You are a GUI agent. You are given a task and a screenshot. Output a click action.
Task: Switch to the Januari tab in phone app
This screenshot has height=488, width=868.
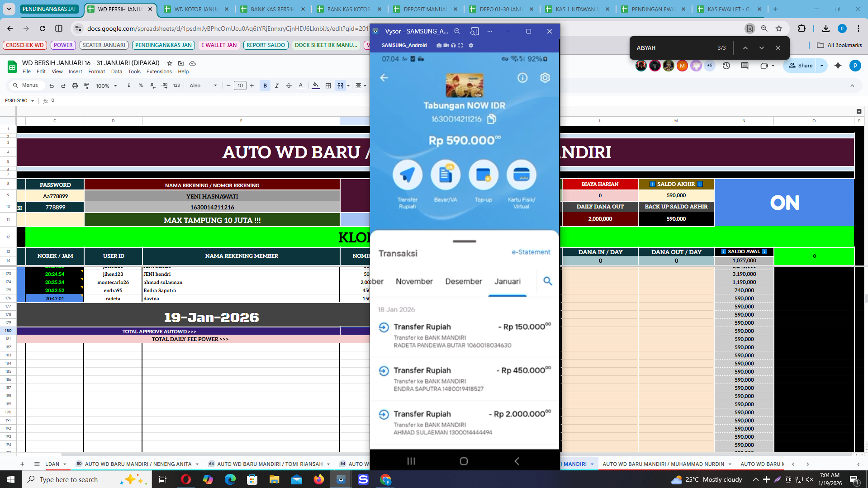click(x=508, y=281)
